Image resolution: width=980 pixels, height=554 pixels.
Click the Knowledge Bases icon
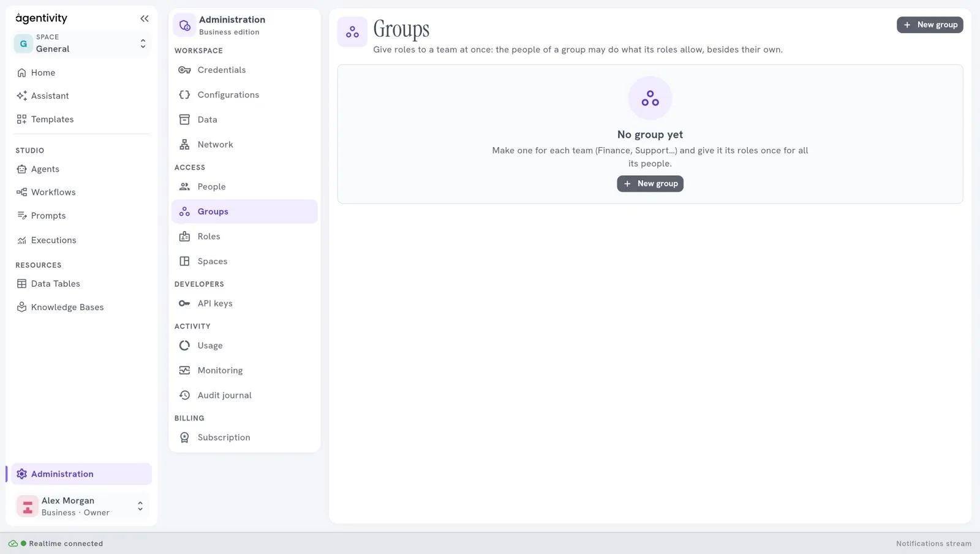coord(21,307)
